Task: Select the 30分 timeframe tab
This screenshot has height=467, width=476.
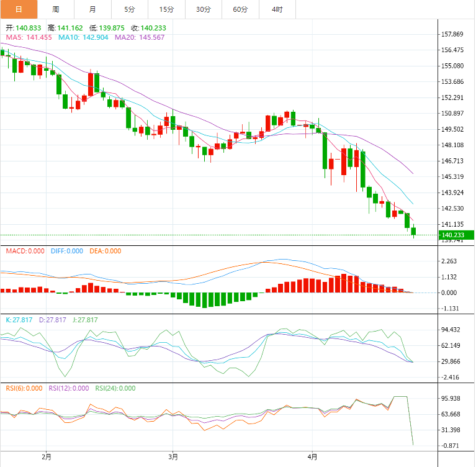Action: pyautogui.click(x=204, y=9)
